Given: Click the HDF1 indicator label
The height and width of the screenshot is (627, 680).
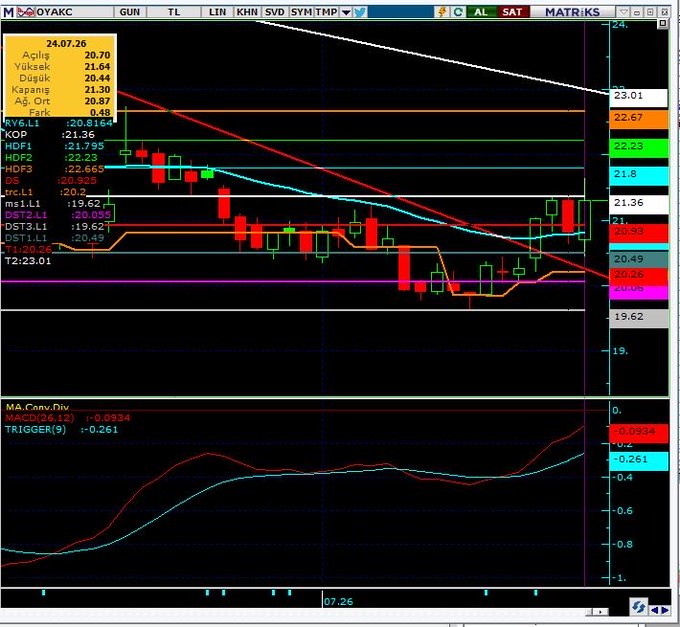Looking at the screenshot, I should (18, 146).
